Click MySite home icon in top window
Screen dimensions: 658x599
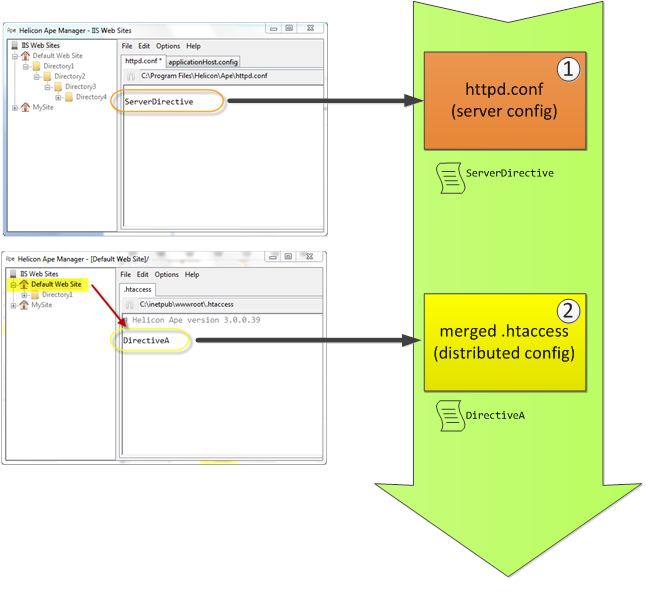pos(25,107)
